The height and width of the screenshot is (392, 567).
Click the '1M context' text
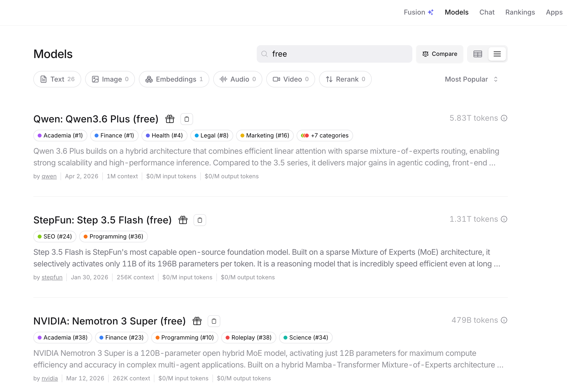point(122,176)
